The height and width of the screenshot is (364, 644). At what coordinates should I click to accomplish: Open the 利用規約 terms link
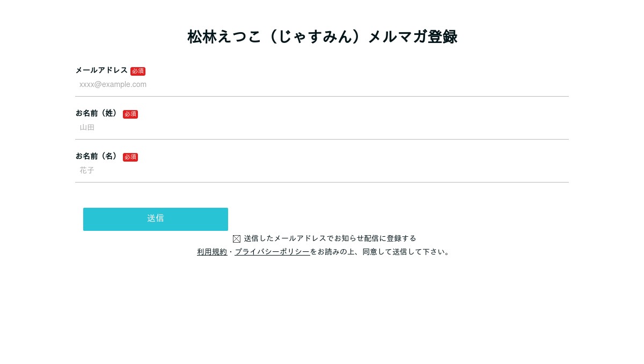click(212, 252)
